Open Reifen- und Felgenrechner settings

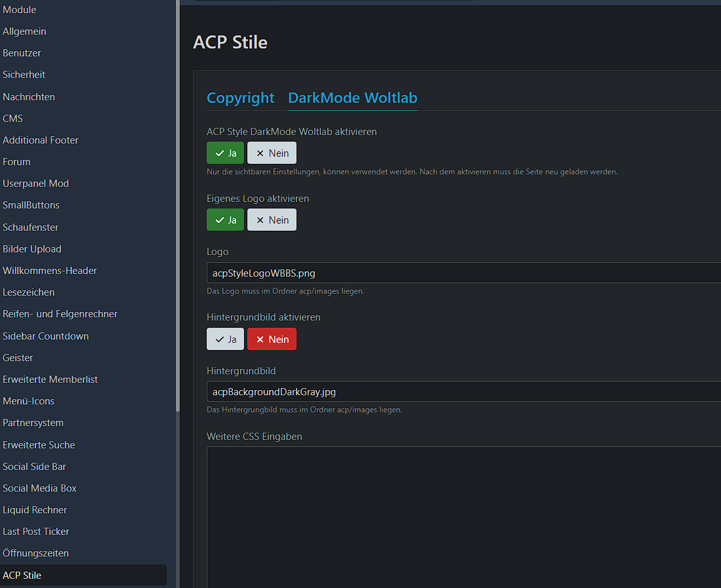tap(60, 314)
